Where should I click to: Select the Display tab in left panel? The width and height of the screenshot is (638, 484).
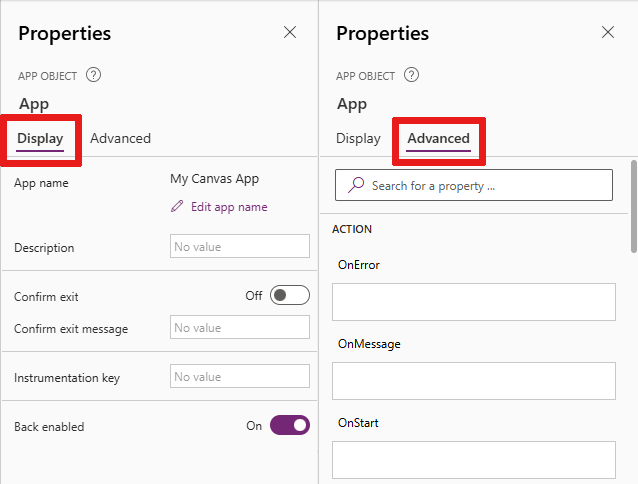(40, 138)
